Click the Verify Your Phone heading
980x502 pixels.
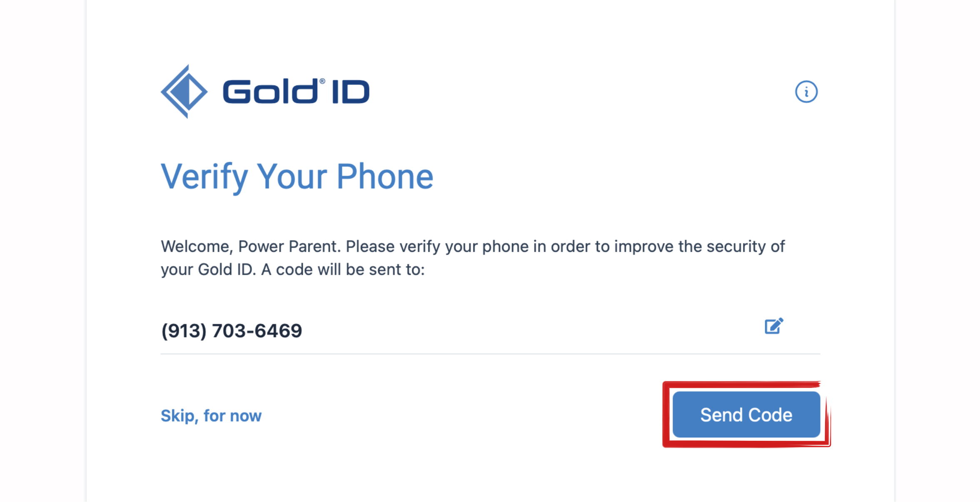(x=297, y=177)
